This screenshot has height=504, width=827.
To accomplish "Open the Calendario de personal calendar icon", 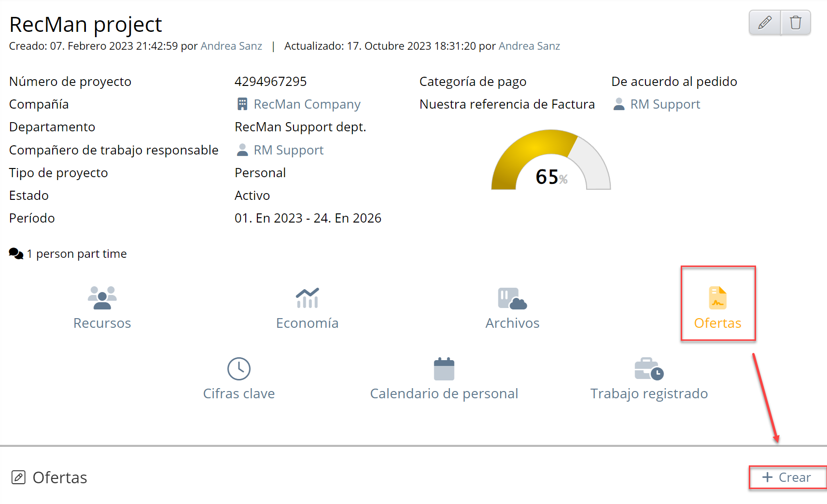I will click(x=444, y=369).
